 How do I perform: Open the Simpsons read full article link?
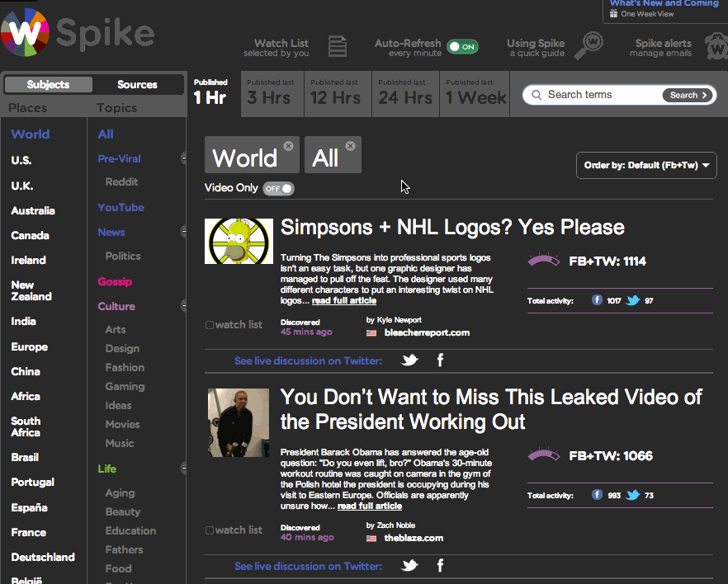coord(344,300)
